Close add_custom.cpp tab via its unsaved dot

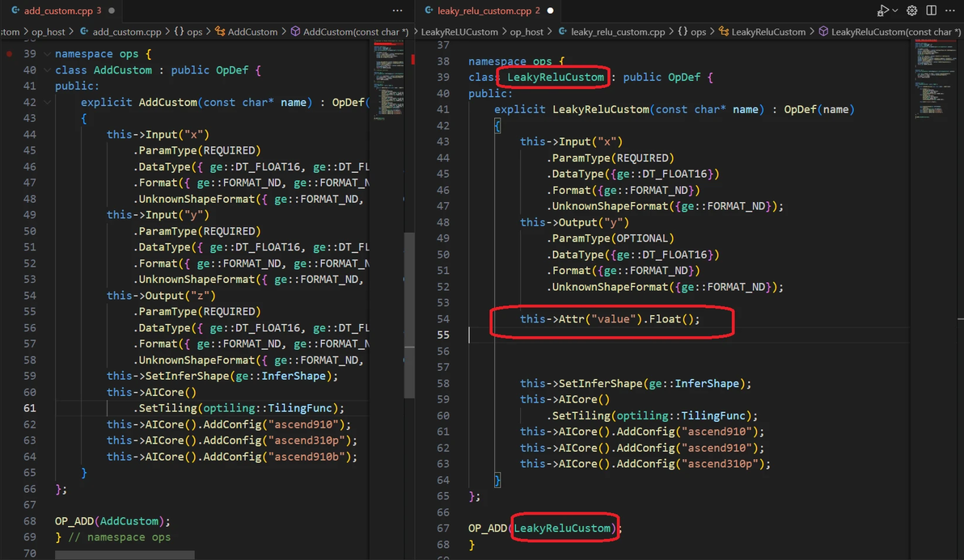112,11
